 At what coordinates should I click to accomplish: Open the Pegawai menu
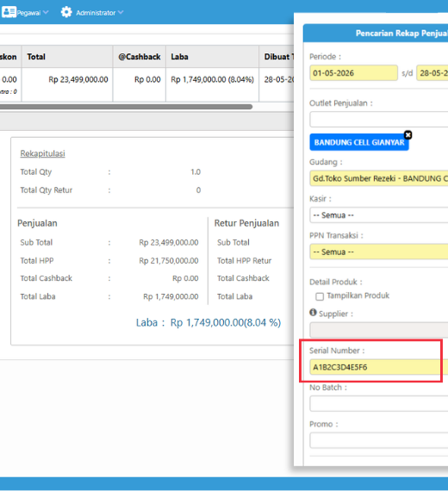click(x=25, y=13)
